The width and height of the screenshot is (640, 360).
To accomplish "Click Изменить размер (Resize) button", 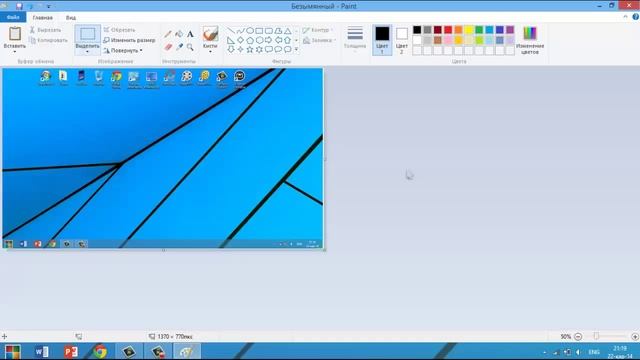I will pos(129,40).
